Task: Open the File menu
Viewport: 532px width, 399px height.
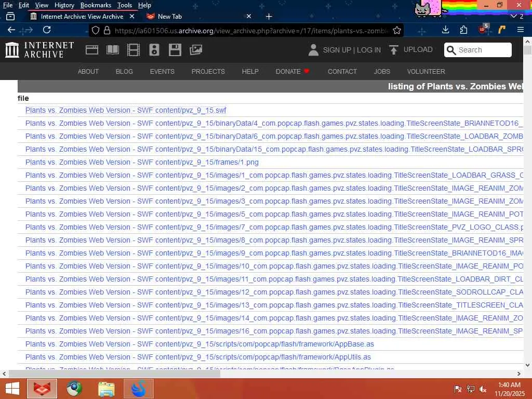Action: coord(8,5)
